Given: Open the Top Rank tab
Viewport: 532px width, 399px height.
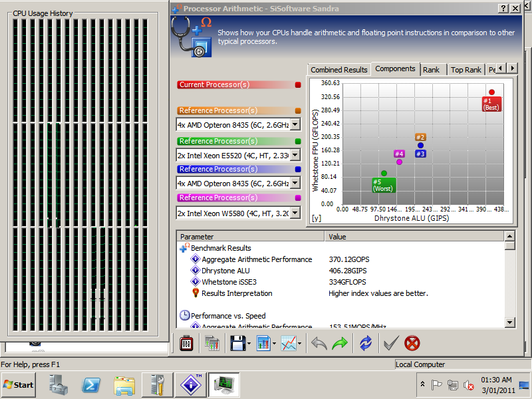Looking at the screenshot, I should (466, 70).
